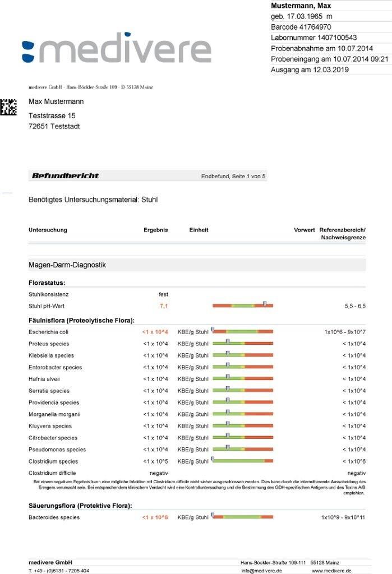Select the Magen-Darm-Diagnostik section header
The height and width of the screenshot is (574, 392).
pos(67,265)
